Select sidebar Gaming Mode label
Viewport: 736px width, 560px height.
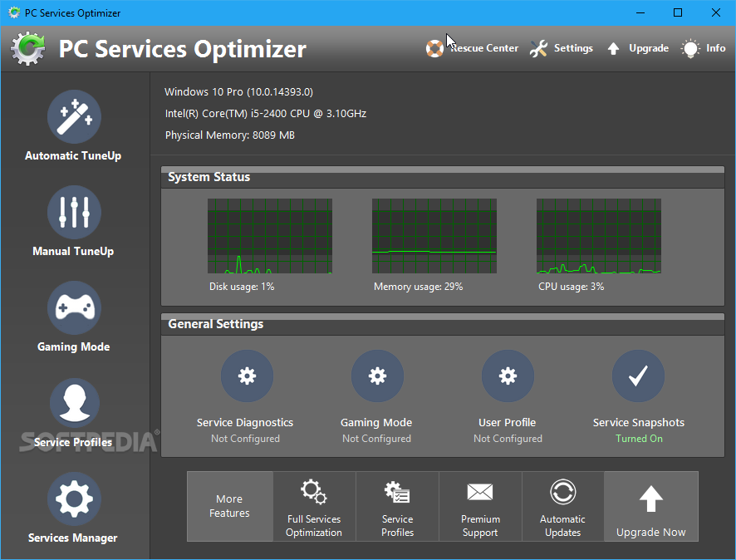[74, 347]
